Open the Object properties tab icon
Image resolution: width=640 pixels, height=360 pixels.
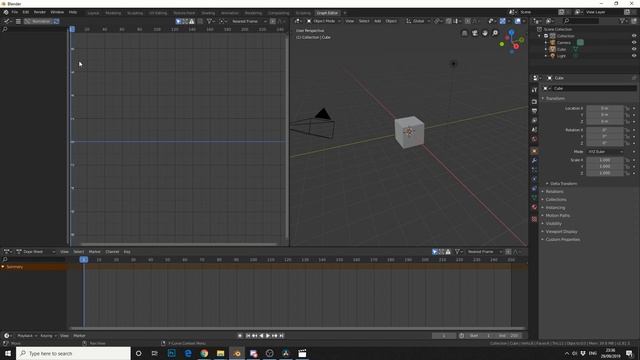[534, 151]
